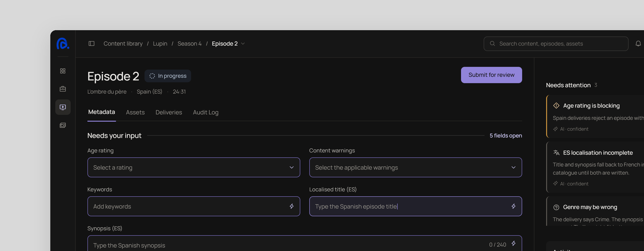Focus the Spanish synopsis field

[305, 243]
